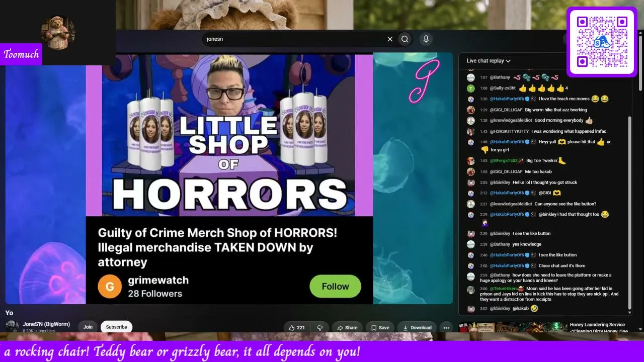This screenshot has width=644, height=362.
Task: Jump to chat timestamp 3:00
Action: tap(484, 289)
